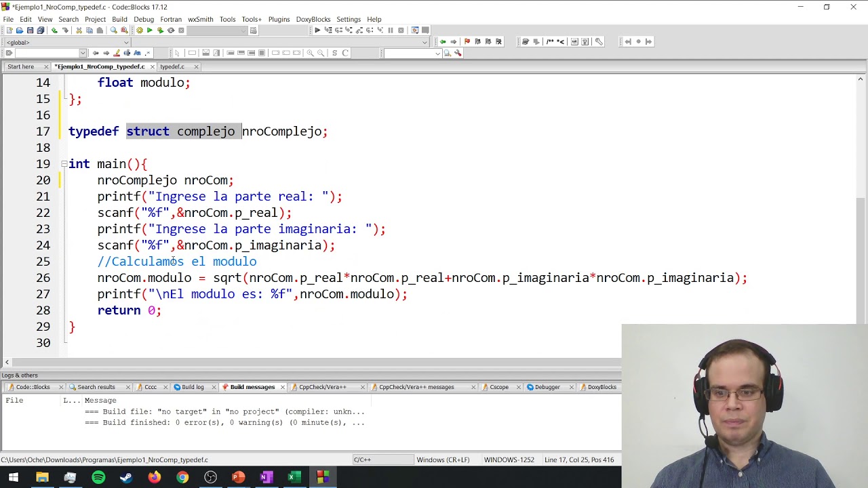The height and width of the screenshot is (488, 868).
Task: Click the S toggle source icon
Action: coord(334,53)
